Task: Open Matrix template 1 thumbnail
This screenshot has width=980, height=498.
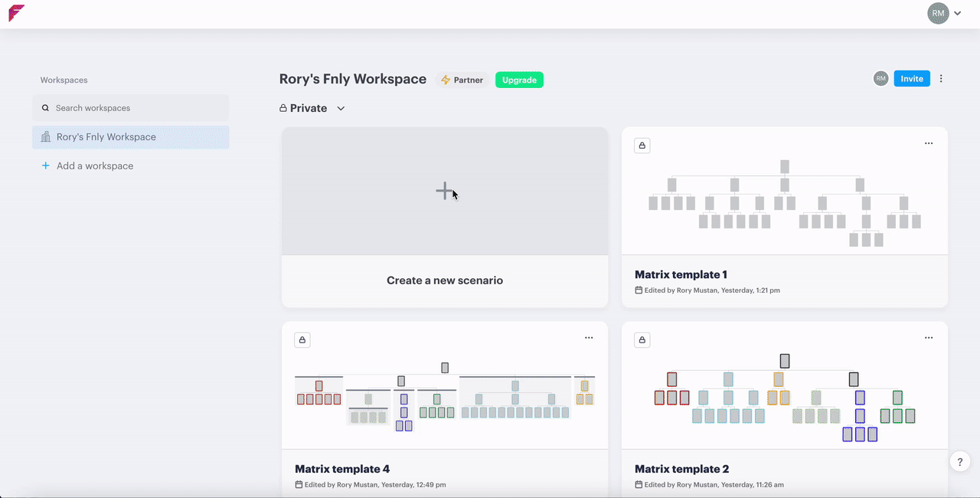Action: pos(784,203)
